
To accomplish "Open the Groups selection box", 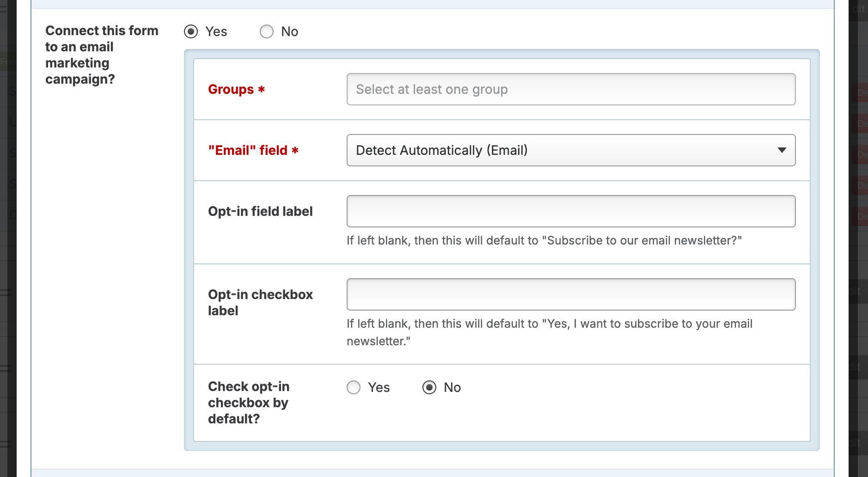I will [x=571, y=89].
